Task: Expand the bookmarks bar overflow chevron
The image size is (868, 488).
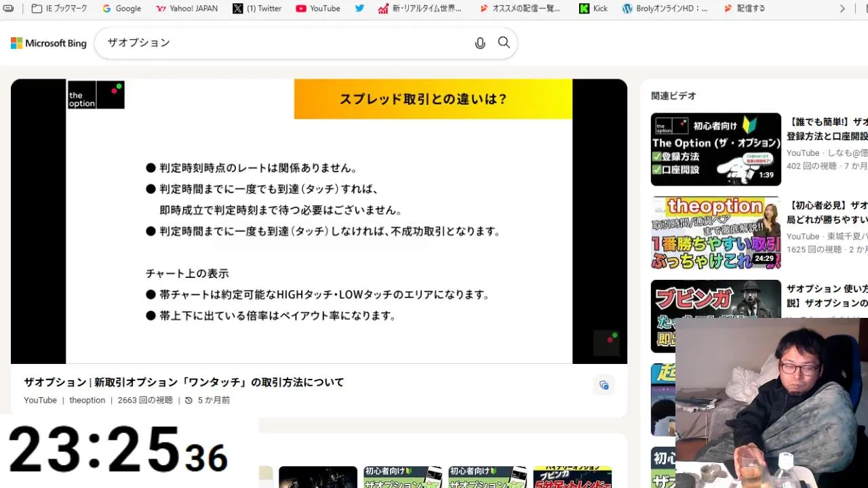Action: (842, 8)
